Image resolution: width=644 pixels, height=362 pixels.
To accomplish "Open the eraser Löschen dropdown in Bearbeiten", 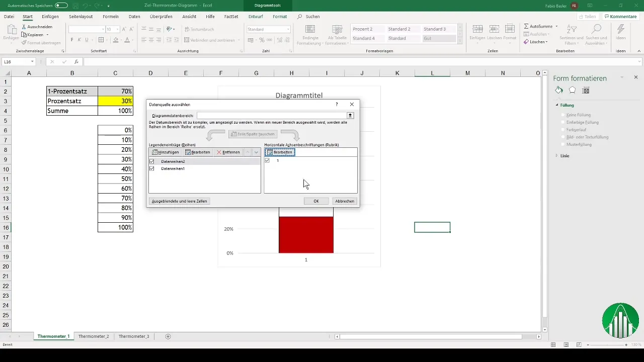I will click(x=547, y=42).
